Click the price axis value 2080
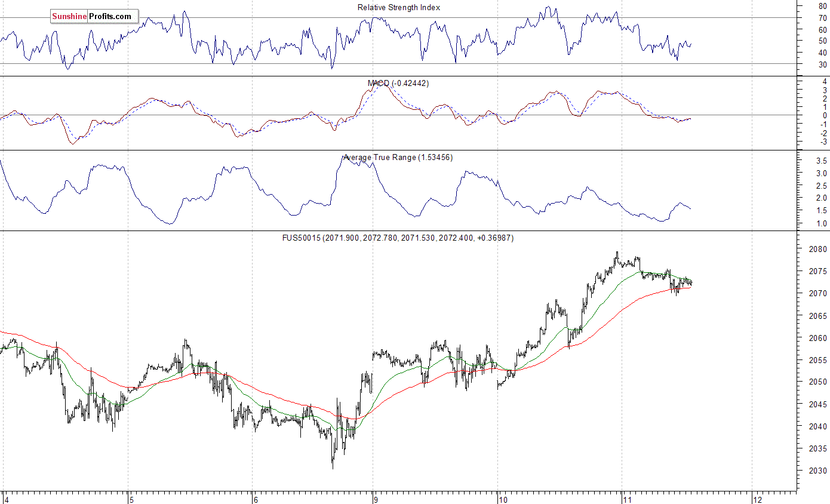 click(x=819, y=249)
